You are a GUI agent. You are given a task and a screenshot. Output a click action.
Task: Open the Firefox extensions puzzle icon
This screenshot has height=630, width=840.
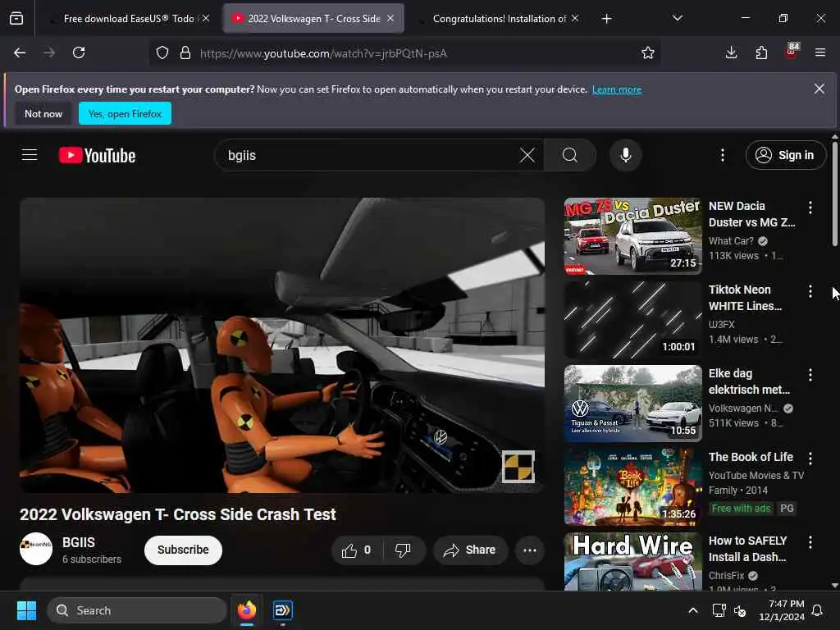pos(761,52)
